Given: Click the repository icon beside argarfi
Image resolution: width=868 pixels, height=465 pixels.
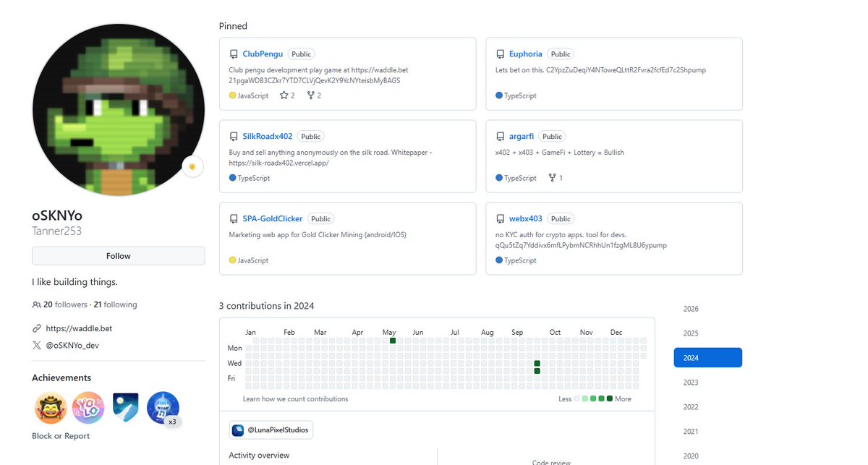Looking at the screenshot, I should [x=500, y=137].
